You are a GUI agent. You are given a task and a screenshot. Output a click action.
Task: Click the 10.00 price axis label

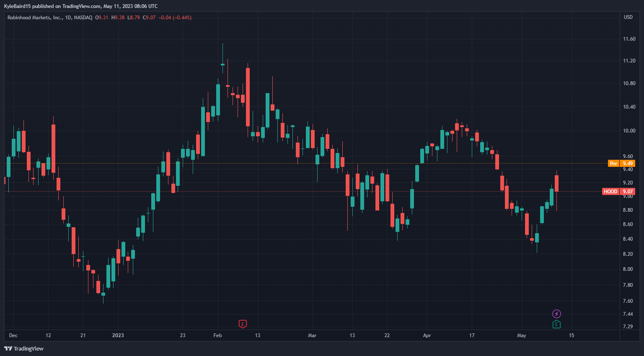(x=629, y=131)
